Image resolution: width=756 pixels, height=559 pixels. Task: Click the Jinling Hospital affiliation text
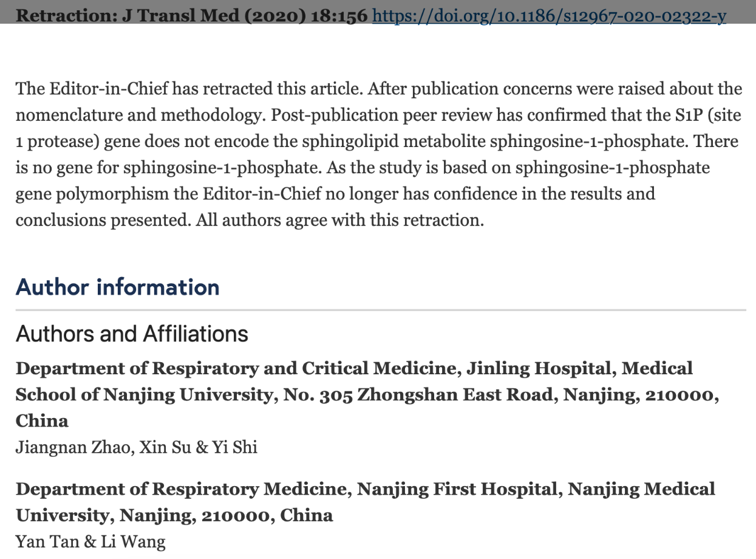click(367, 394)
